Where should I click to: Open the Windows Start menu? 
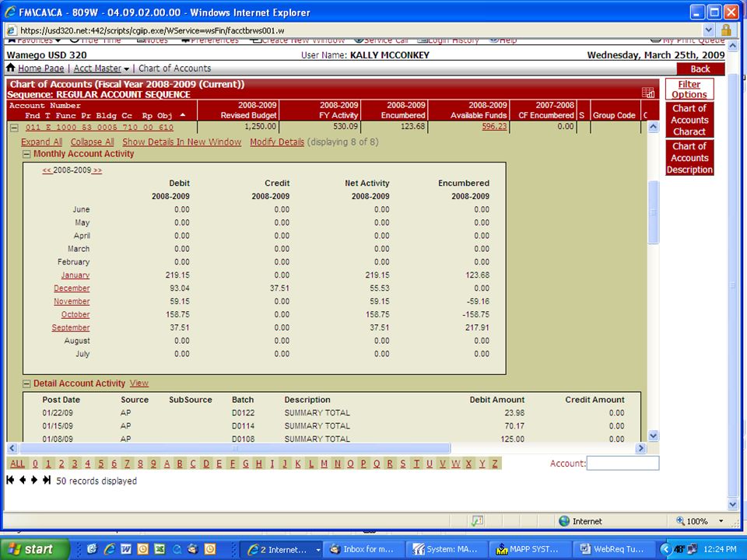click(x=35, y=549)
